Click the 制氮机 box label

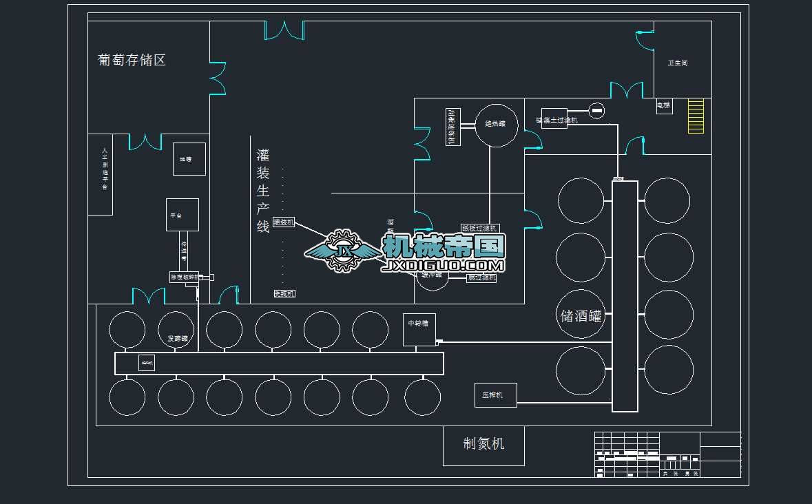pos(483,443)
